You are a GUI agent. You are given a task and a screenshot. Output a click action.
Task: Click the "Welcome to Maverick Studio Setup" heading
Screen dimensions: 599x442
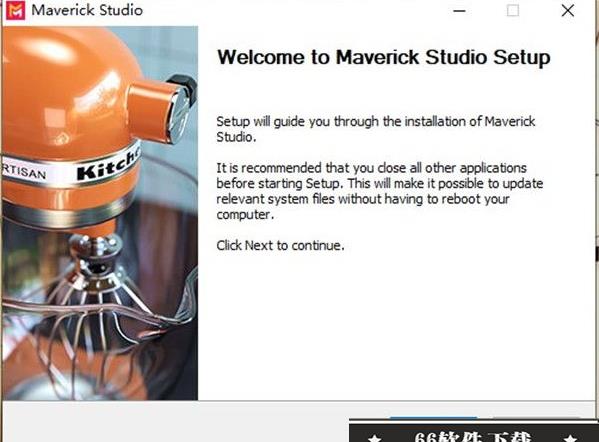[x=384, y=58]
